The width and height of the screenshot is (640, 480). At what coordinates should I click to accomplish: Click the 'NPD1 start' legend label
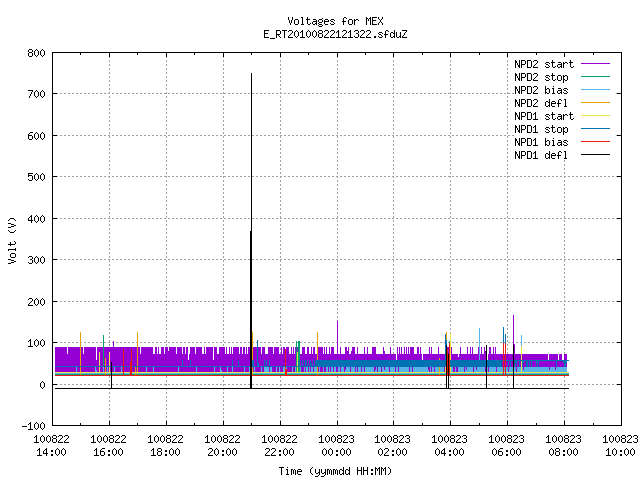pos(544,116)
